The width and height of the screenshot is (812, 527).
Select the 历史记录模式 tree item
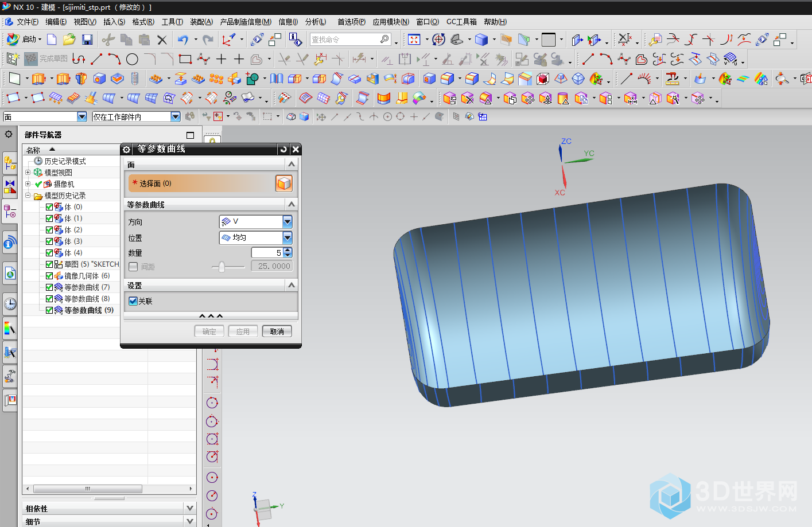(65, 161)
